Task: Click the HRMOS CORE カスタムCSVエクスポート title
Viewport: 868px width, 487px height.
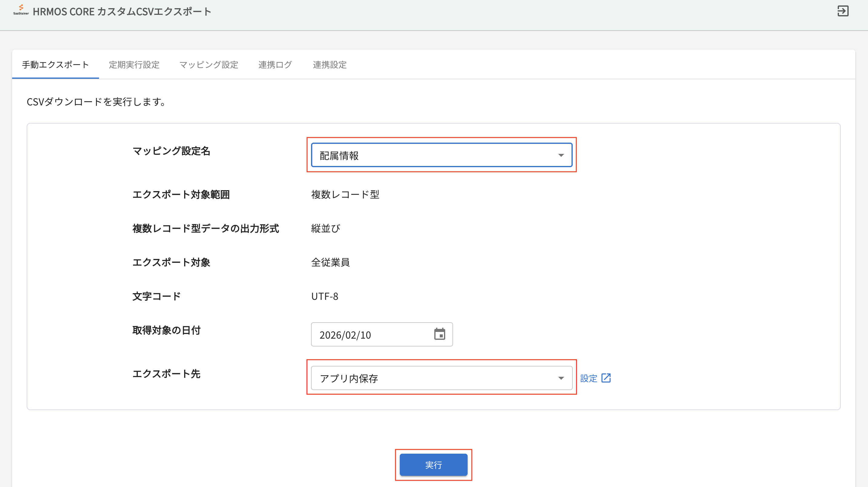Action: [122, 12]
